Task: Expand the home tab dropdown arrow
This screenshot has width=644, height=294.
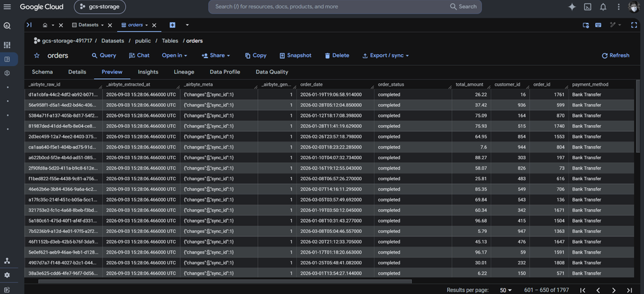Action: (x=53, y=25)
